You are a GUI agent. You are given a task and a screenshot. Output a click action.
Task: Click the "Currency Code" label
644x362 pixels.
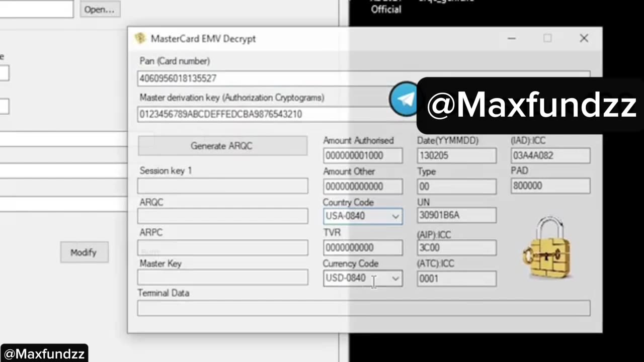[351, 263]
